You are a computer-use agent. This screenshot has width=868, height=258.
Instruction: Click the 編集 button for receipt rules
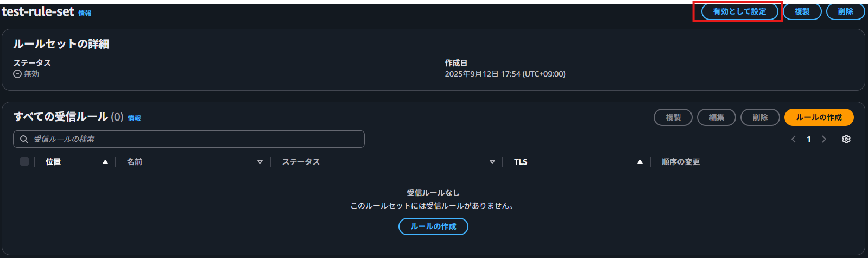coord(716,117)
